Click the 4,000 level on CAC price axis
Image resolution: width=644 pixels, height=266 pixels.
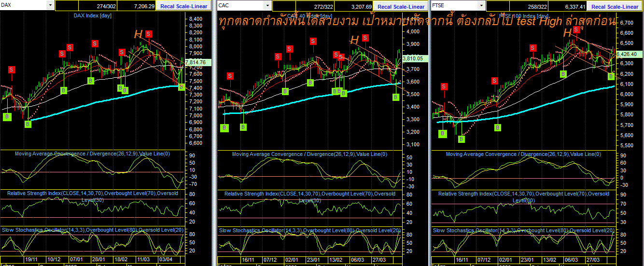(413, 31)
